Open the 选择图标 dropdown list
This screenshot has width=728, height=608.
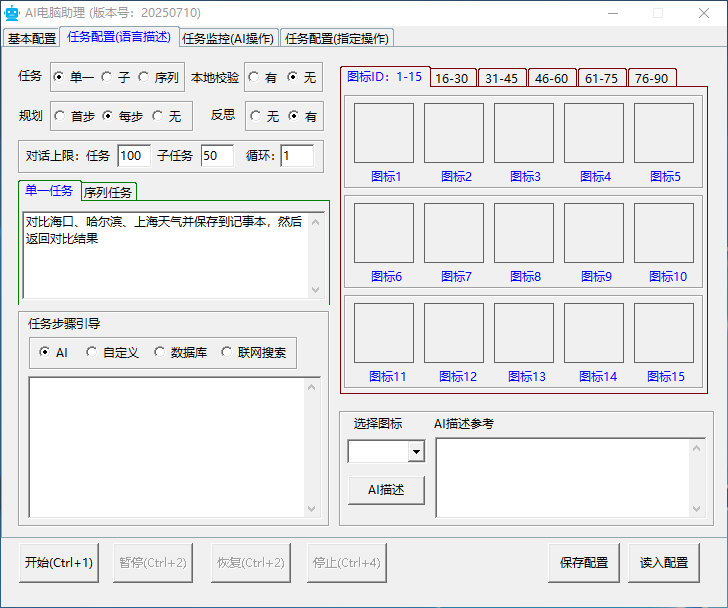tap(416, 452)
